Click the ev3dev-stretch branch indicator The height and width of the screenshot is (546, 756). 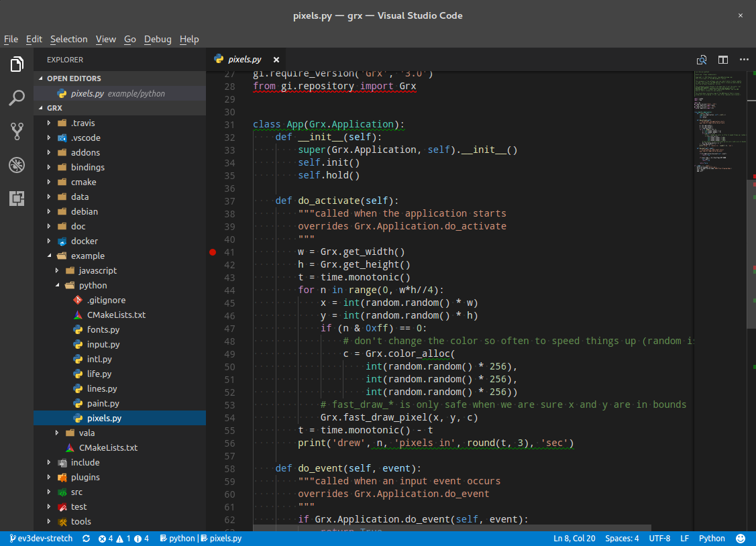pyautogui.click(x=40, y=538)
